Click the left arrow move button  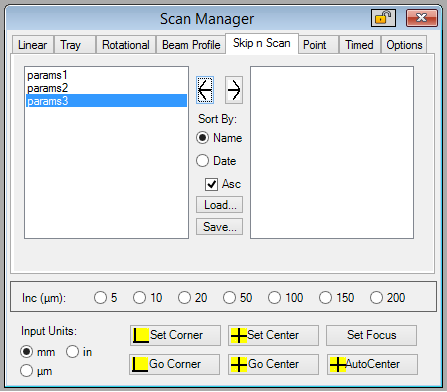pos(205,90)
